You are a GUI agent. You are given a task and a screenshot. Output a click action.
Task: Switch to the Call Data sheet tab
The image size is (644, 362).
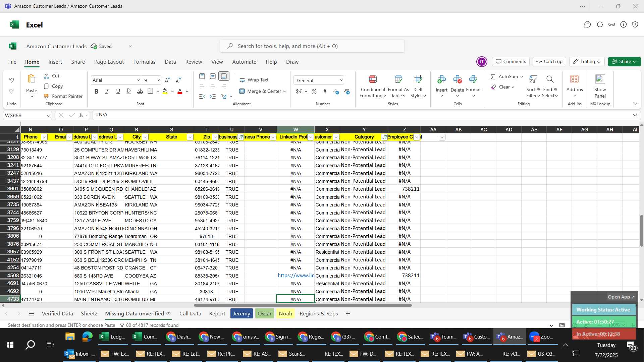tap(190, 314)
